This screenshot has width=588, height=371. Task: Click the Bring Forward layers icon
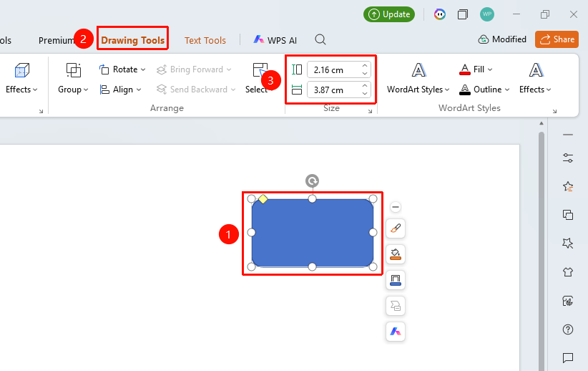(162, 70)
